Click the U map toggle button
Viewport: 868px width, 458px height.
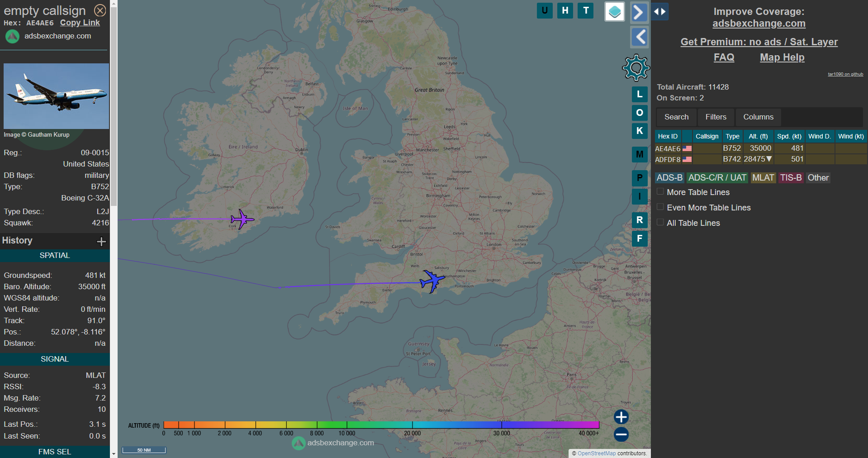(545, 10)
